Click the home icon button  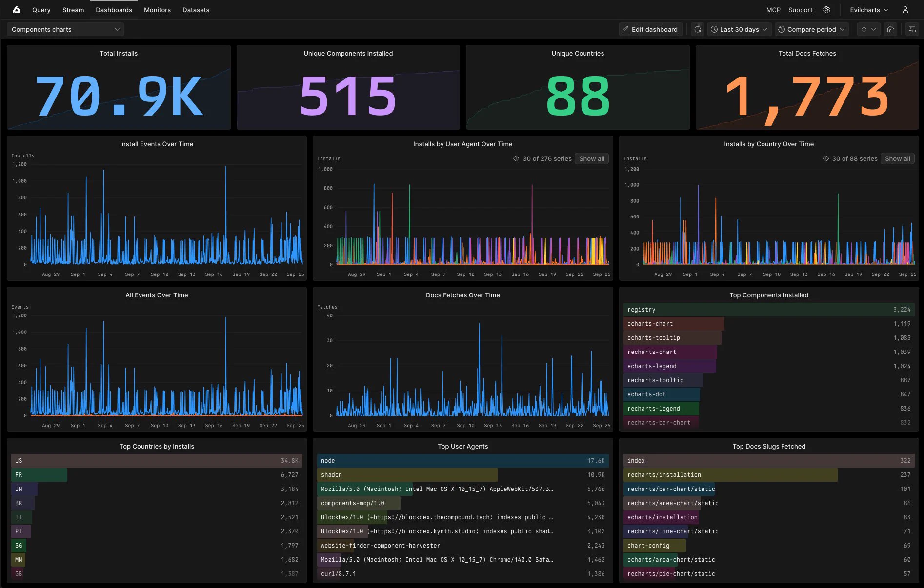890,29
